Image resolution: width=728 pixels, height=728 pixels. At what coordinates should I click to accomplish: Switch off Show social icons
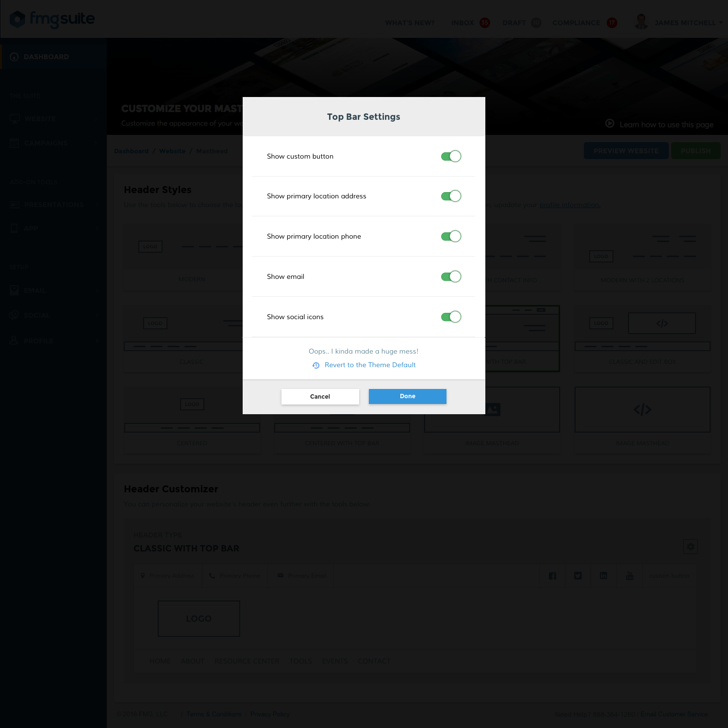(450, 317)
